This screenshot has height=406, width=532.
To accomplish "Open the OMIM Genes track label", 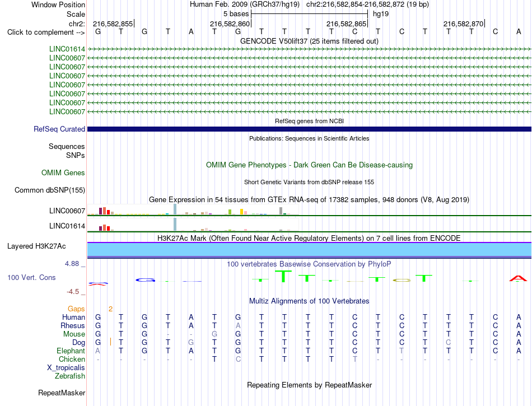I will pos(63,172).
